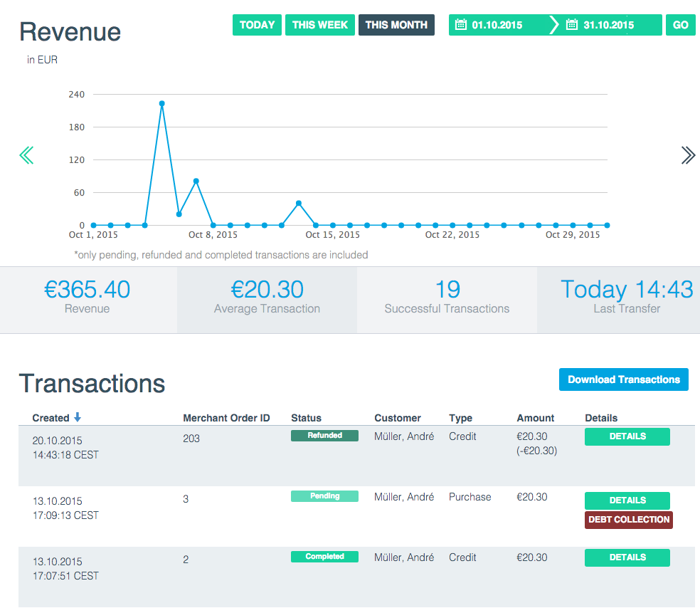Open details for pending order 3

(x=627, y=500)
